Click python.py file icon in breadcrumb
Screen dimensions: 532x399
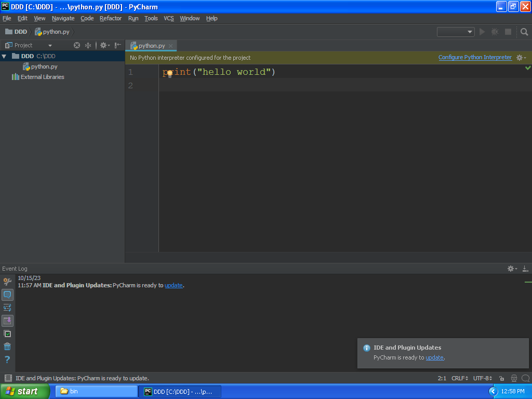(x=38, y=32)
